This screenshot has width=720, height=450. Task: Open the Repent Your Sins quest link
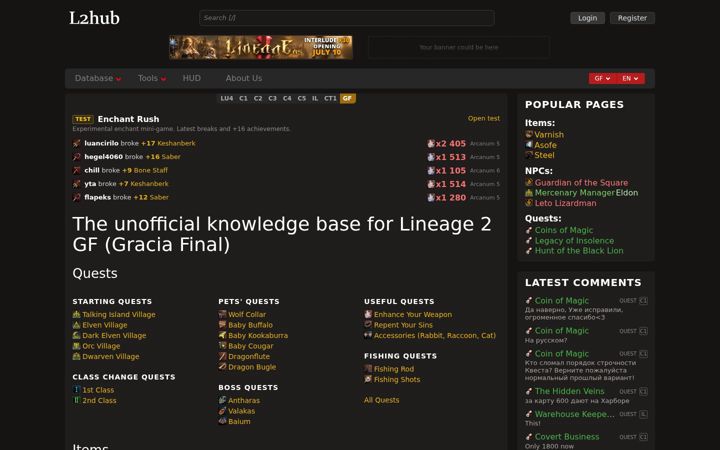click(403, 325)
